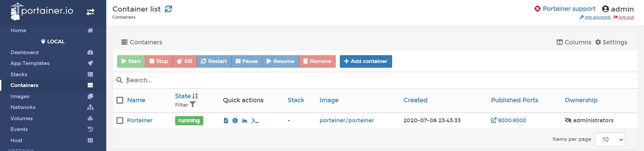Click the admin user avatar icon
644x151 pixels.
pos(605,9)
